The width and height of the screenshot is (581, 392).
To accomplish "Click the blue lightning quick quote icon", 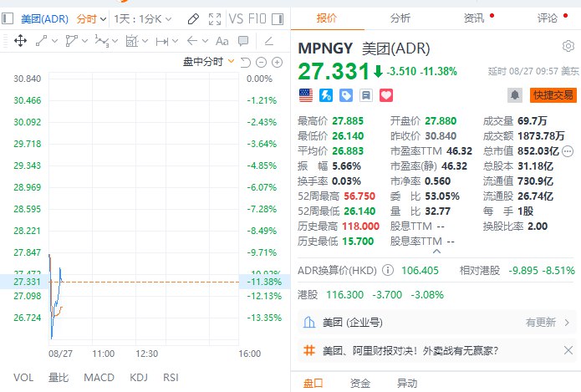I will [326, 95].
